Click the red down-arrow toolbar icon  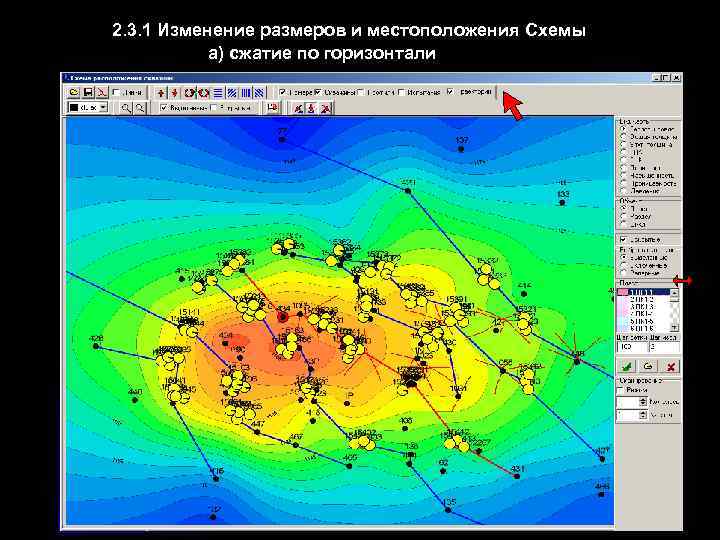coord(174,93)
